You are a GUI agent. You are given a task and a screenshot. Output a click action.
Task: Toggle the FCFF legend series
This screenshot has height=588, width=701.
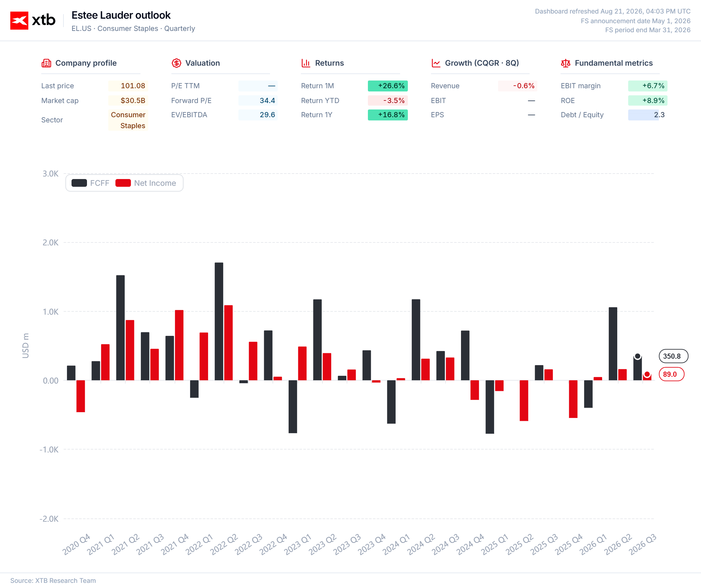click(91, 183)
